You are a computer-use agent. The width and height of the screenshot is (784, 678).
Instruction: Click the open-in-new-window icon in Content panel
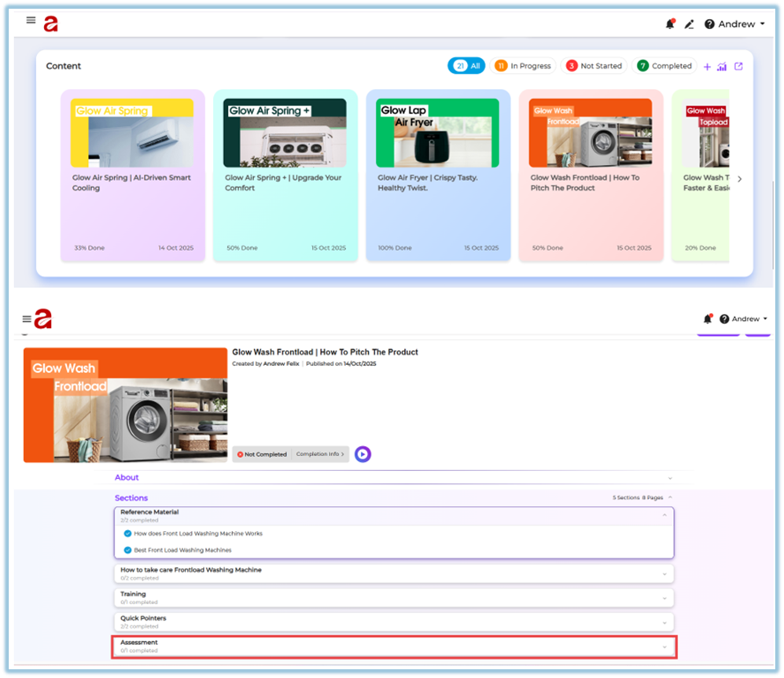[738, 67]
